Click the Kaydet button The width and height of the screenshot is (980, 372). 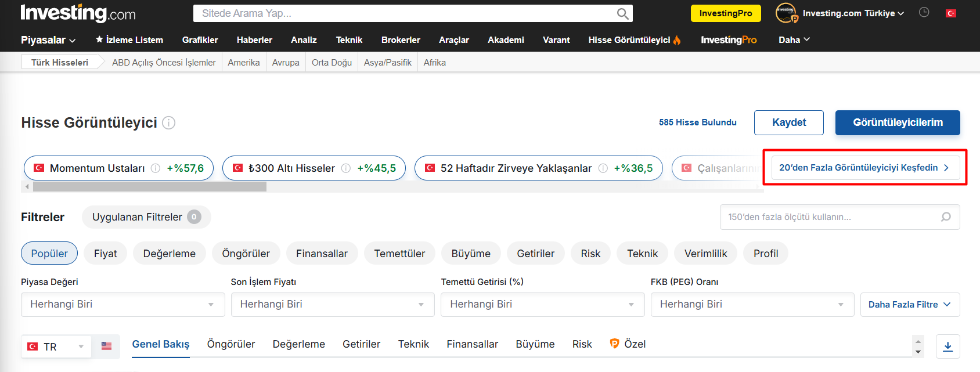(x=789, y=122)
